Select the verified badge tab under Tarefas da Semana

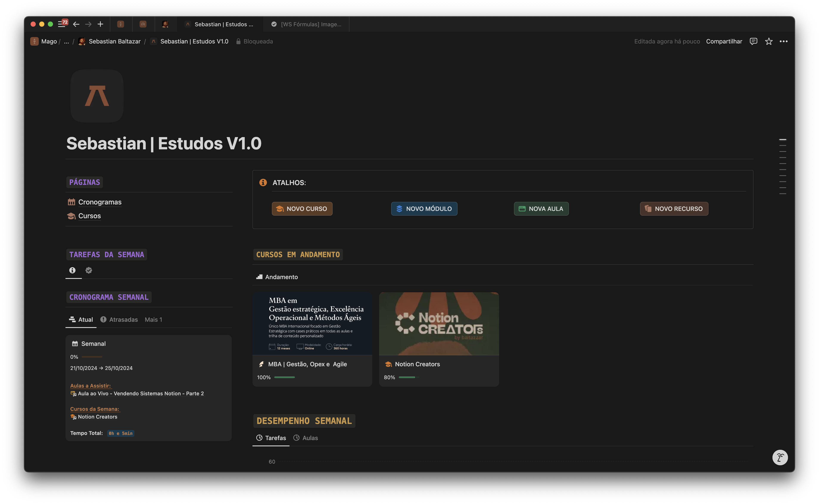point(89,270)
